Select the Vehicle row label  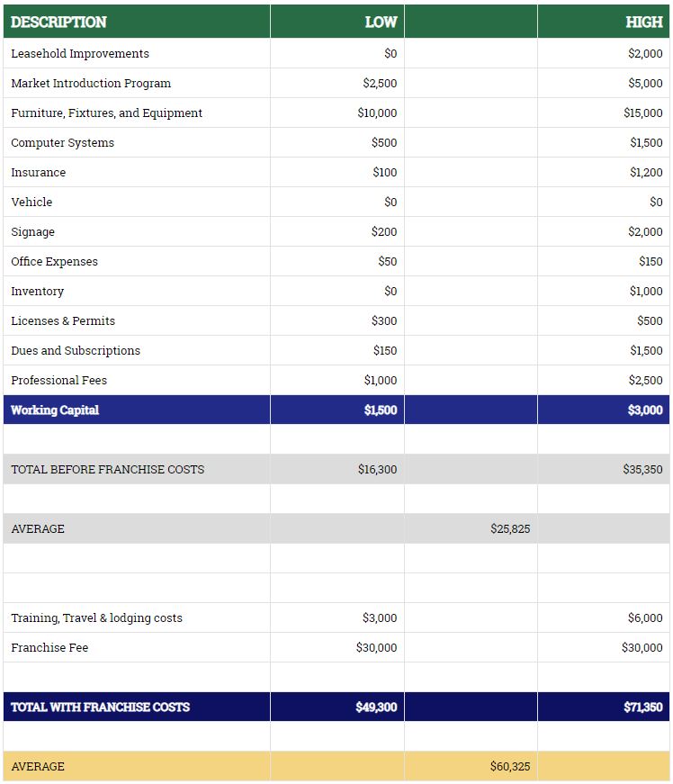31,203
